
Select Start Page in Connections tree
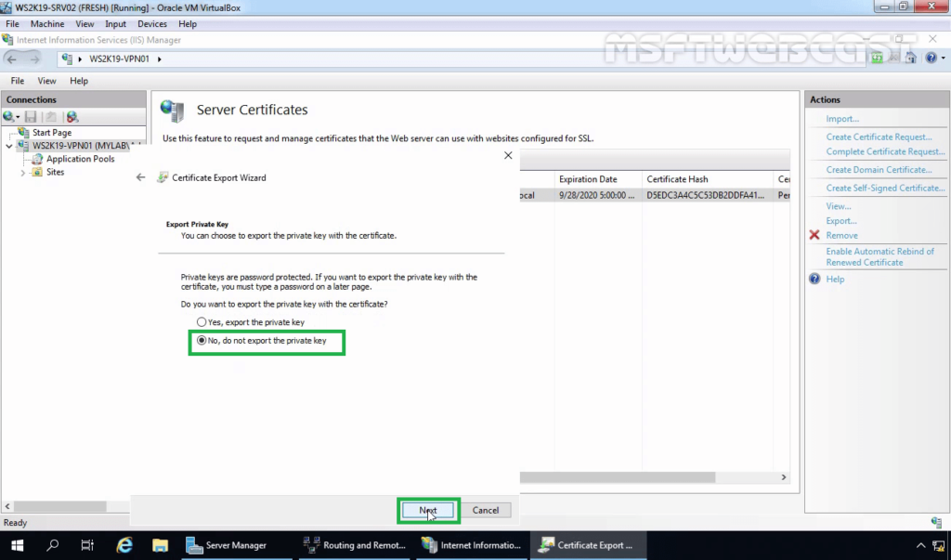pos(52,132)
